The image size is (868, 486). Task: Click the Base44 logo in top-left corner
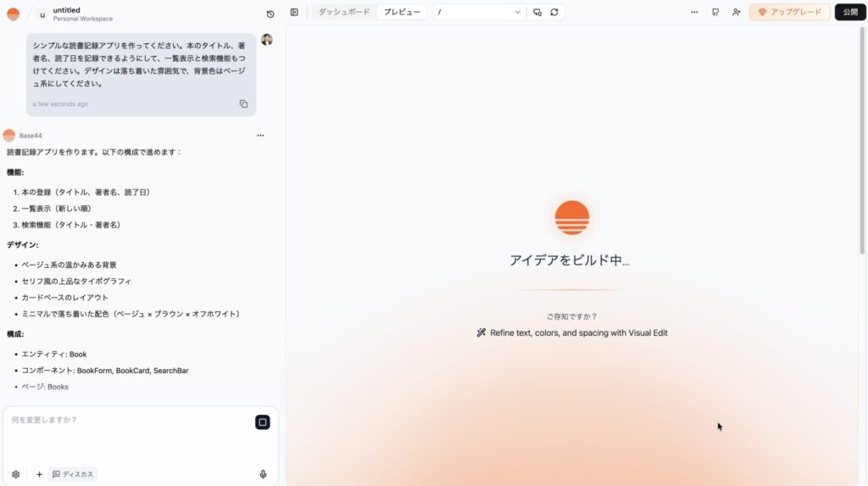pos(13,14)
